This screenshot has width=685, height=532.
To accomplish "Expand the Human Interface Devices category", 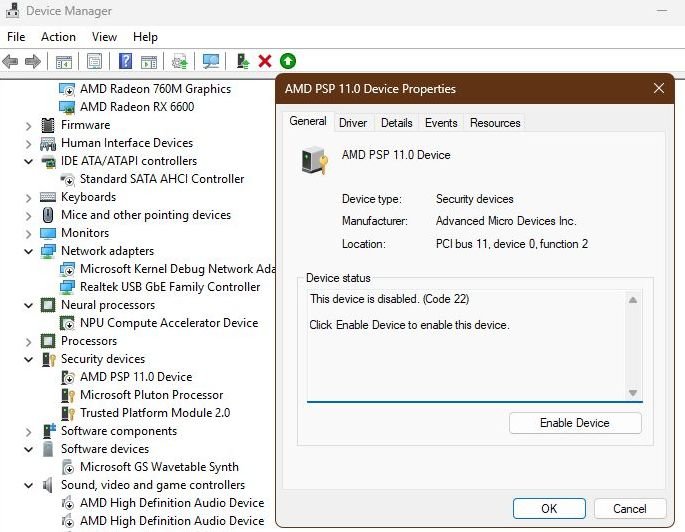I will point(28,144).
